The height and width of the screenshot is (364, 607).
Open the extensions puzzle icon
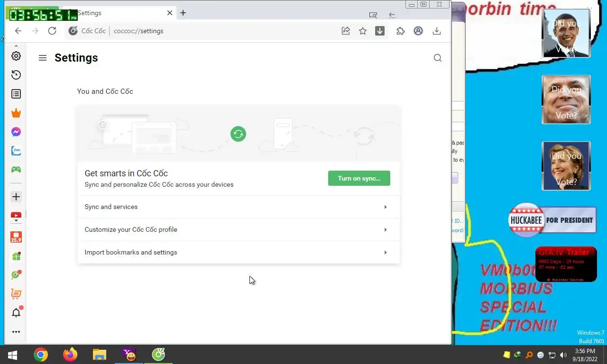tap(401, 31)
